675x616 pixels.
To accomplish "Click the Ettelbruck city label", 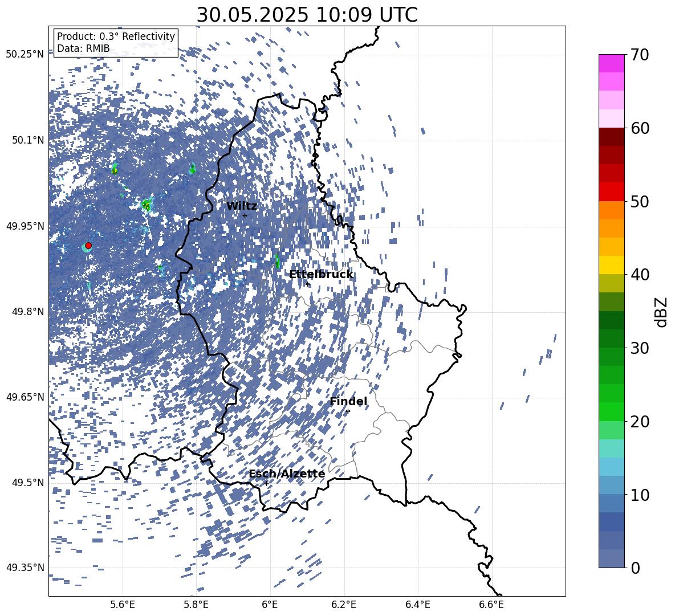I will (321, 275).
